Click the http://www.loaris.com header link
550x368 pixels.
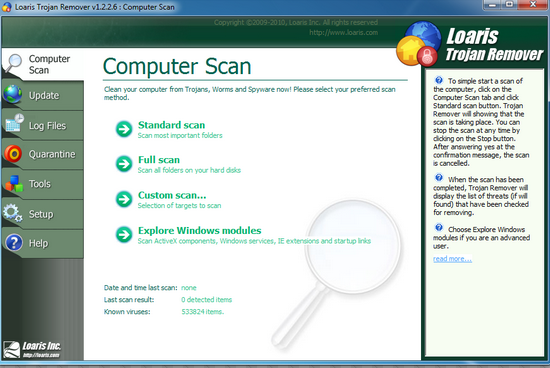point(343,33)
